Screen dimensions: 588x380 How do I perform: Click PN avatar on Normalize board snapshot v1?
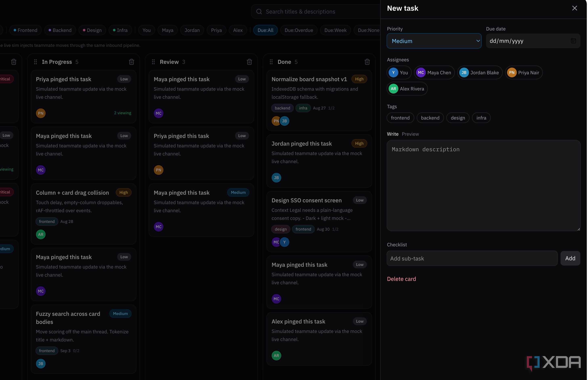[276, 121]
